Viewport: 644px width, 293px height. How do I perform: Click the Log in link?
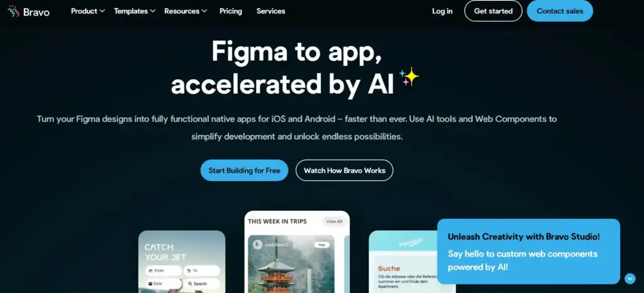pos(442,11)
